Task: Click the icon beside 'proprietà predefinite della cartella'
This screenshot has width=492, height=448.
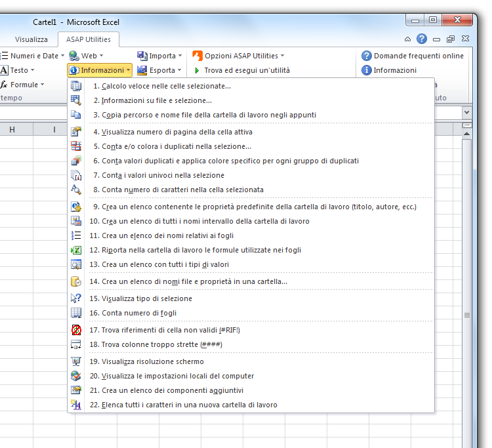Action: [76, 207]
